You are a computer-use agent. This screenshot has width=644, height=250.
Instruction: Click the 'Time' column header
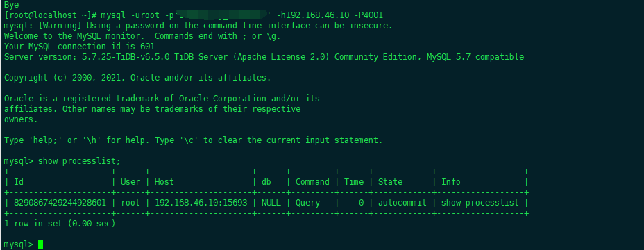[x=354, y=182]
